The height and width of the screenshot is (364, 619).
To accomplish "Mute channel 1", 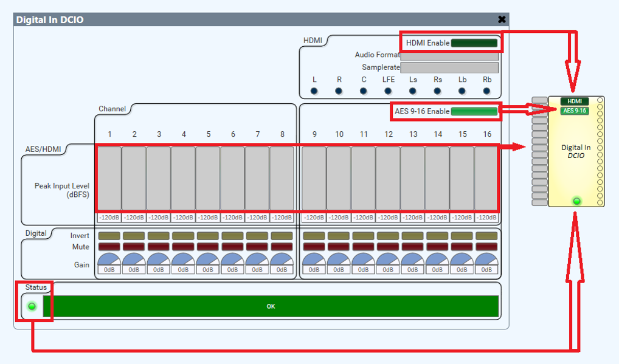I will pyautogui.click(x=109, y=247).
